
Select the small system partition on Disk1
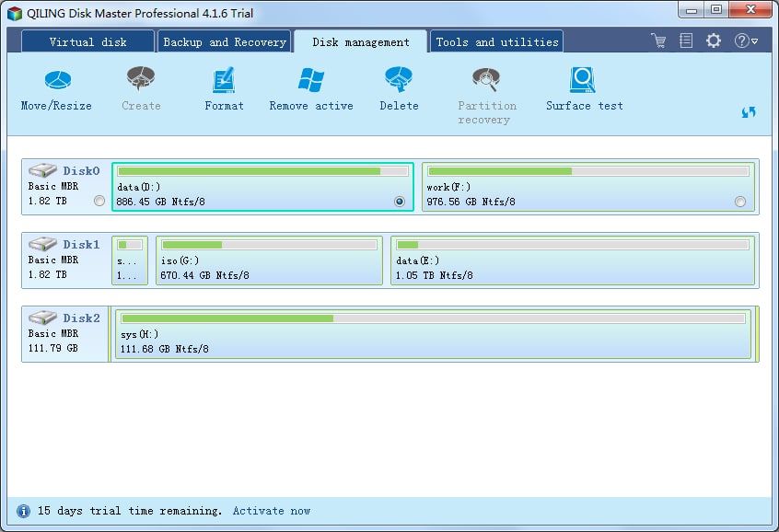coord(130,260)
